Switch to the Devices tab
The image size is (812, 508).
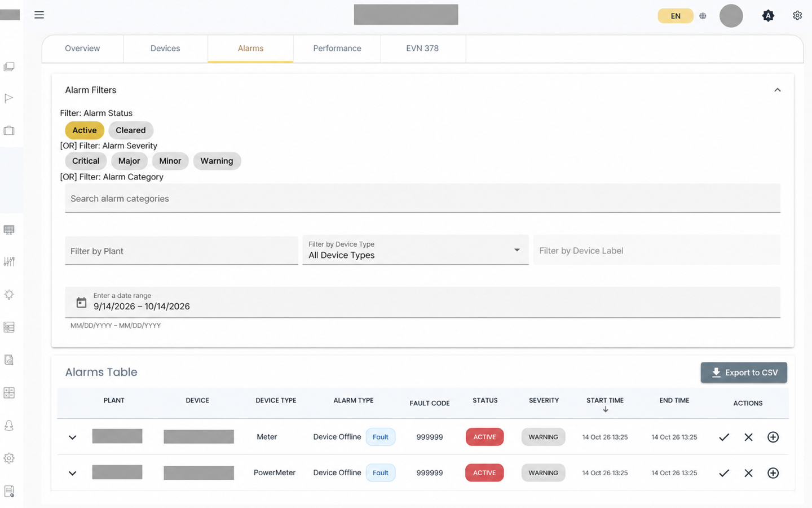click(x=165, y=49)
